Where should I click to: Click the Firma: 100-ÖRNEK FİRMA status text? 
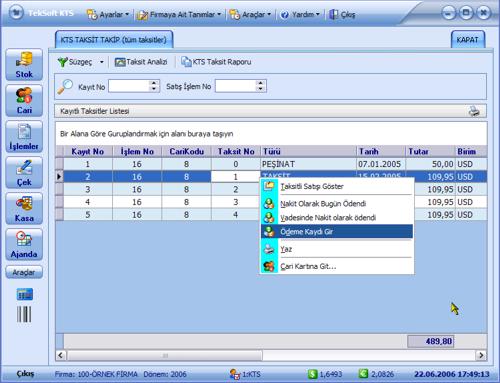click(96, 374)
